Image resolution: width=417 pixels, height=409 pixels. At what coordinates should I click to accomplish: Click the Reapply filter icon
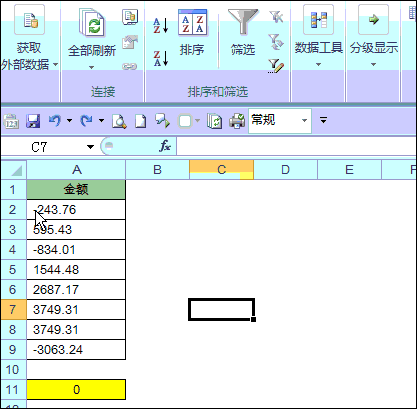(x=276, y=42)
